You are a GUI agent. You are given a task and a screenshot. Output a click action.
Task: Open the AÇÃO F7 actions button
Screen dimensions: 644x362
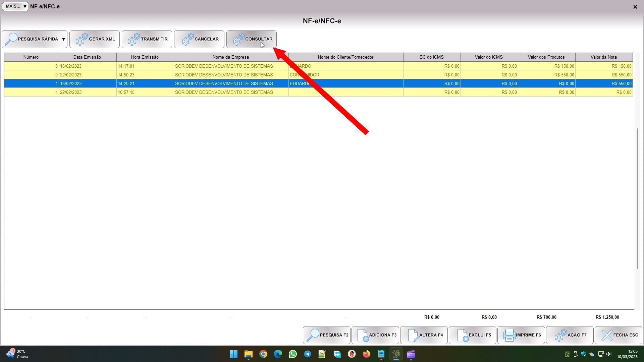(570, 335)
